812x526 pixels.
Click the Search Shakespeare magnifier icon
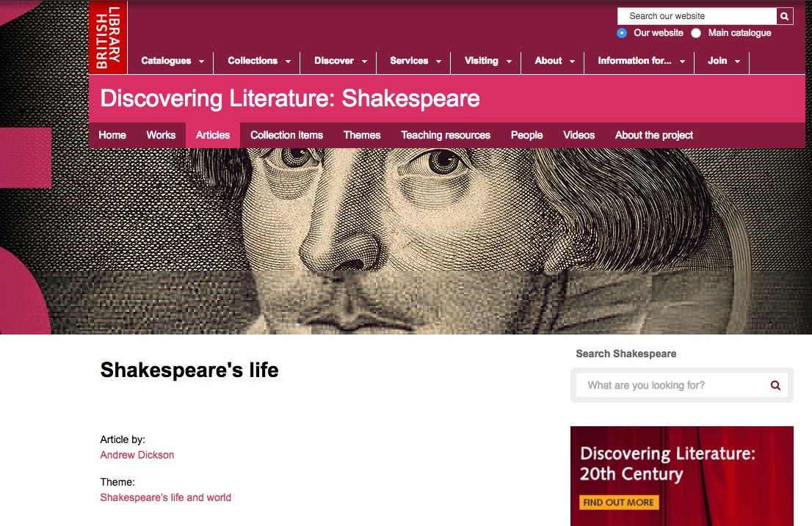[x=775, y=385]
